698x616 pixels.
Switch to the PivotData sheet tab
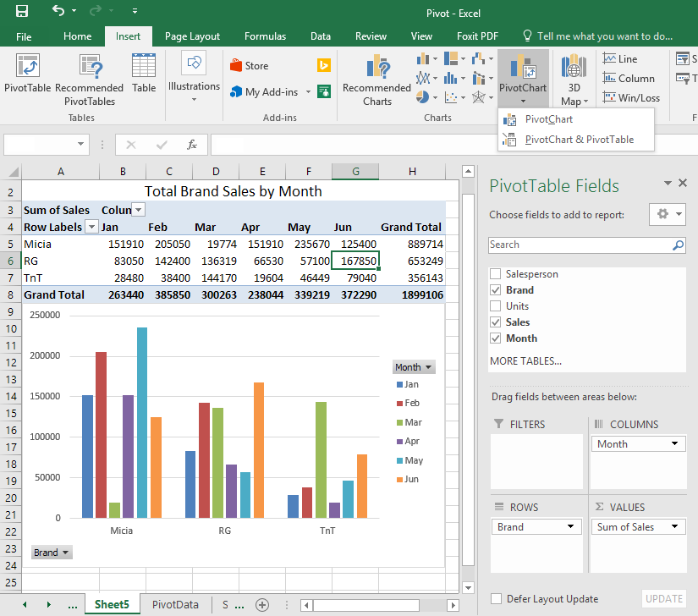(x=175, y=604)
